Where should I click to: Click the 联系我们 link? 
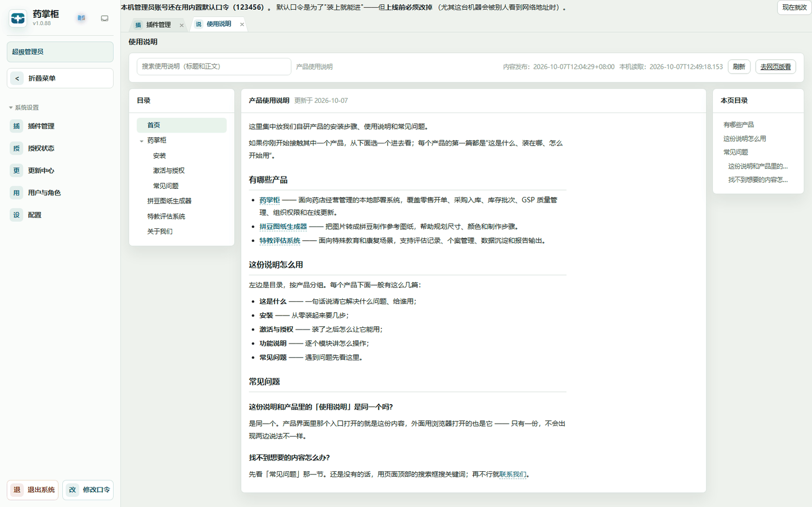513,475
